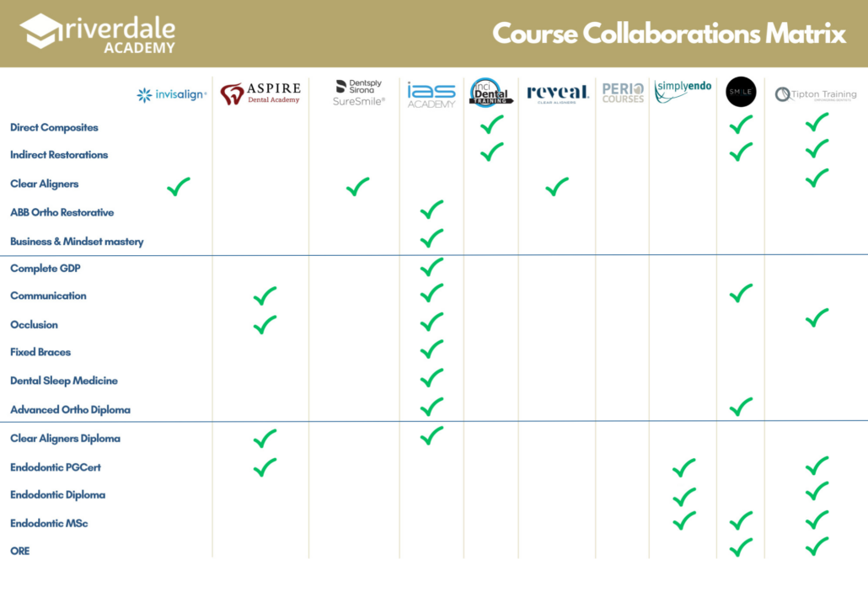The height and width of the screenshot is (613, 868).
Task: Click the Business & Mindset mastery label
Action: 77,242
